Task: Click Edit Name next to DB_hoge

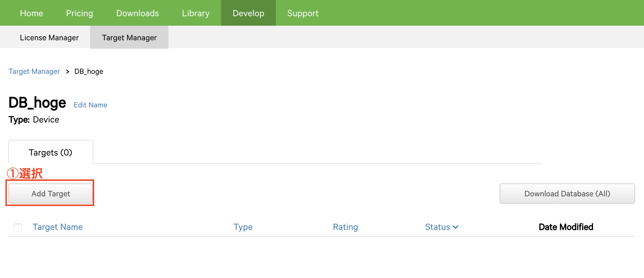Action: click(x=90, y=105)
